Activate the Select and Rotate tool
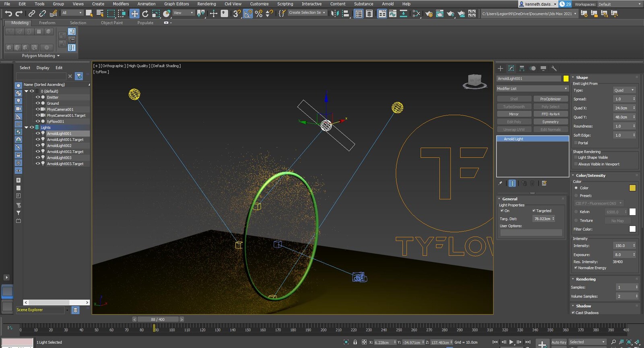This screenshot has height=348, width=644. pyautogui.click(x=145, y=14)
